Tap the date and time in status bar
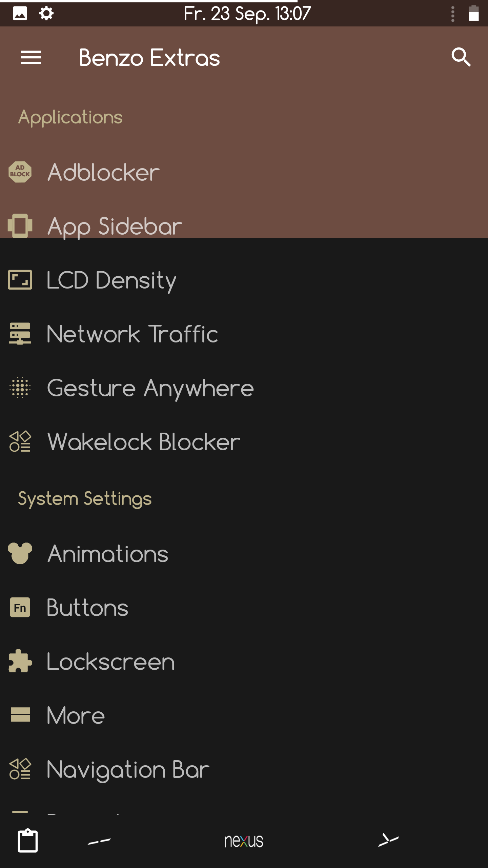Image resolution: width=488 pixels, height=868 pixels. click(247, 14)
